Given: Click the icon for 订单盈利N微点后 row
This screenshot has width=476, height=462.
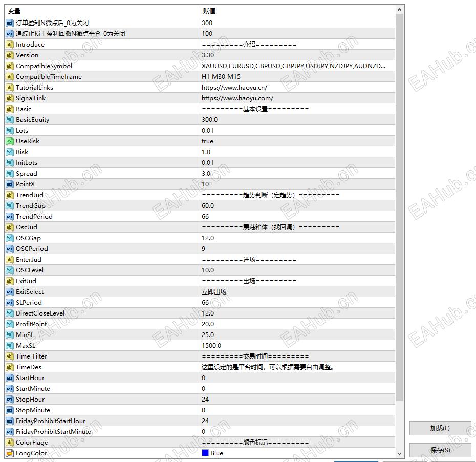Looking at the screenshot, I should 9,23.
